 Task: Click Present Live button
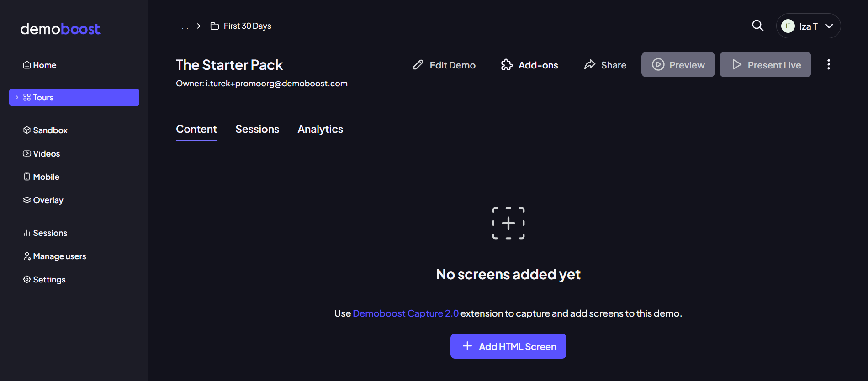(765, 65)
